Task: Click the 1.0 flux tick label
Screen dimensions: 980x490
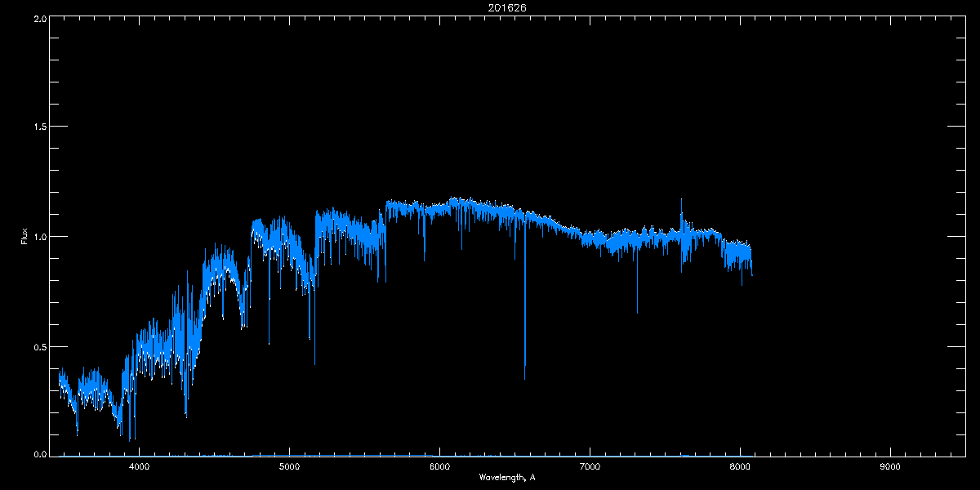Action: tap(39, 237)
